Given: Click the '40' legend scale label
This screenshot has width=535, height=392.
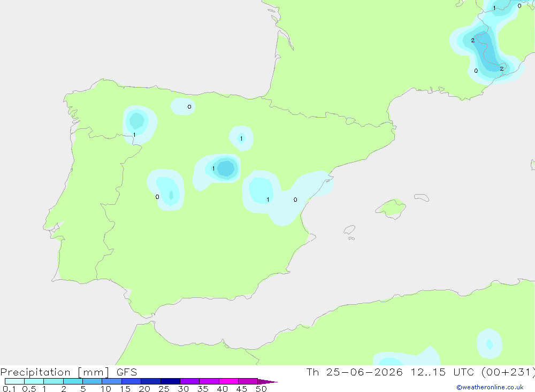Looking at the screenshot, I should click(222, 389).
